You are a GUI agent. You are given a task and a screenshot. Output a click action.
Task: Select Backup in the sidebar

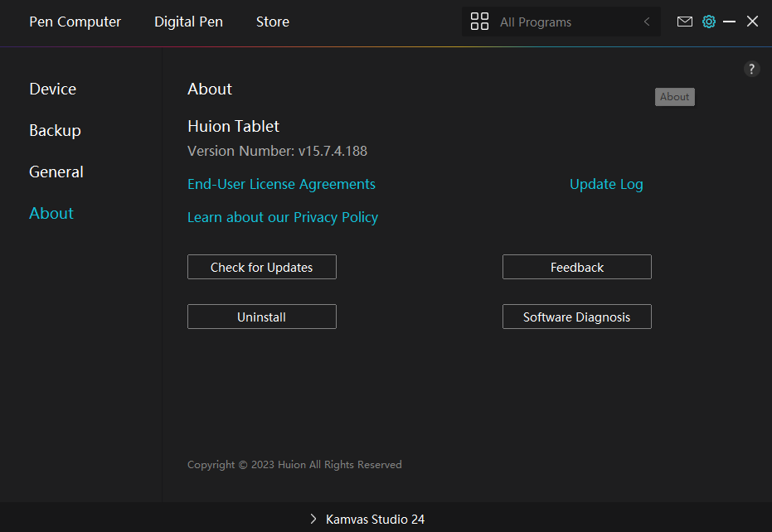point(55,130)
